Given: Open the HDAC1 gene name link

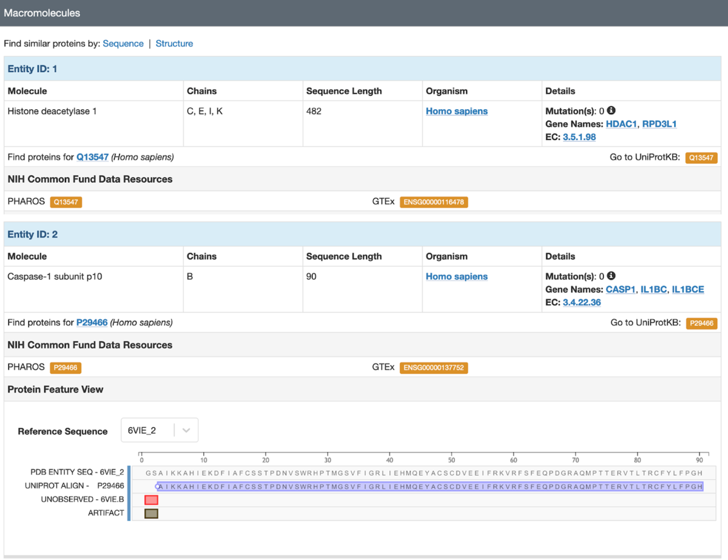Looking at the screenshot, I should [621, 124].
